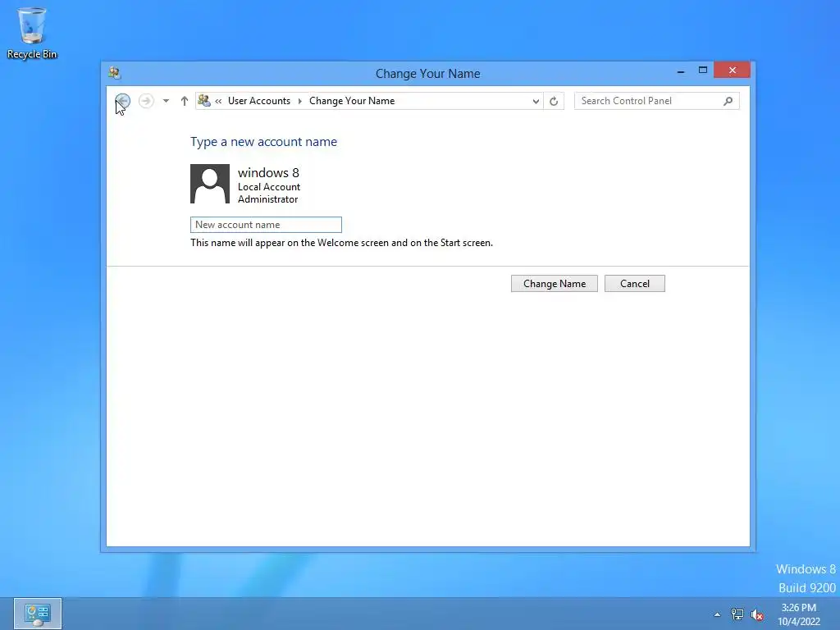Screen dimensions: 840x630
Task: Refresh the Control Panel page
Action: [x=554, y=101]
